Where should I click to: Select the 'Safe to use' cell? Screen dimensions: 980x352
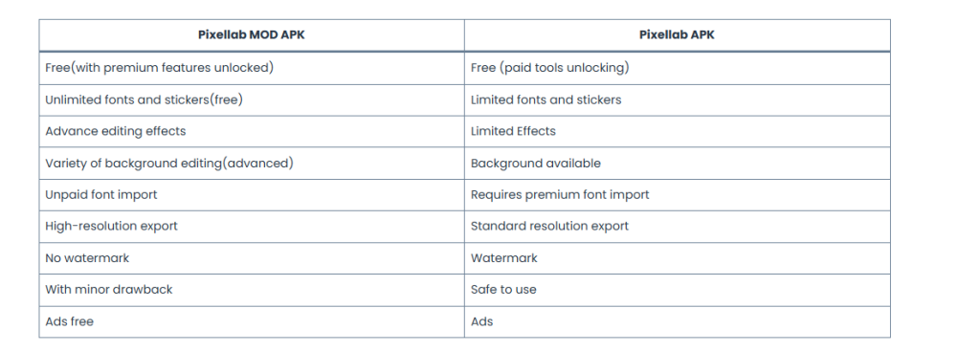coord(677,290)
